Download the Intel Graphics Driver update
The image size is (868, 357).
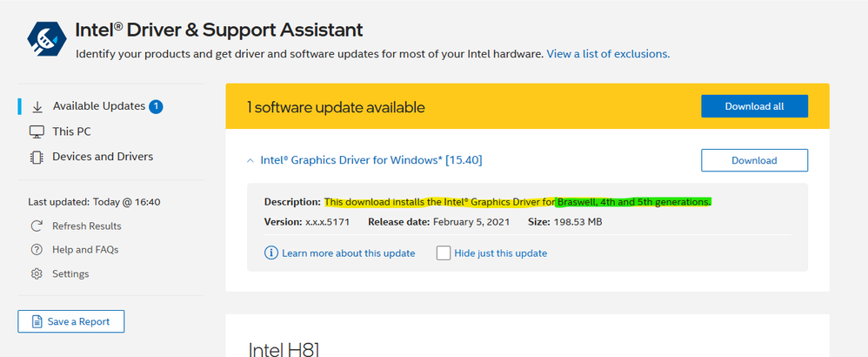[755, 160]
